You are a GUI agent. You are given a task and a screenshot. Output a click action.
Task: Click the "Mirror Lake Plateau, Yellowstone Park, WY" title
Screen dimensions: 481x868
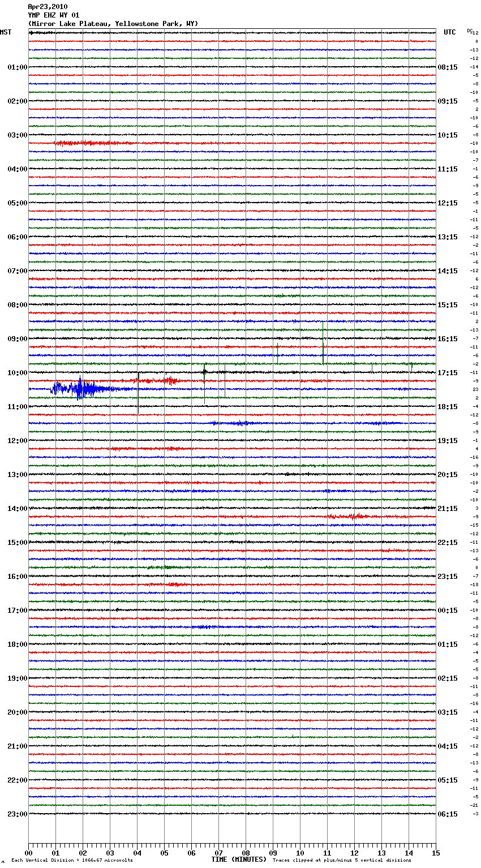pos(113,24)
